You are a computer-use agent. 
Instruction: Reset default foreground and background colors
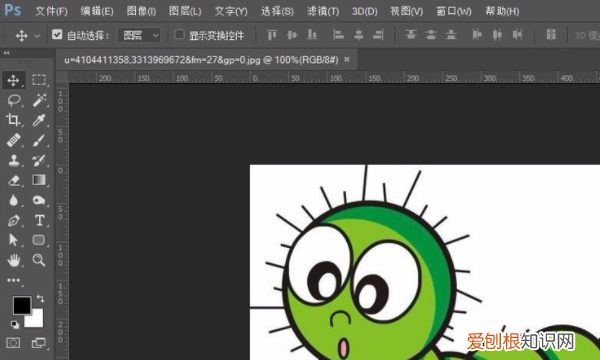coord(15,324)
